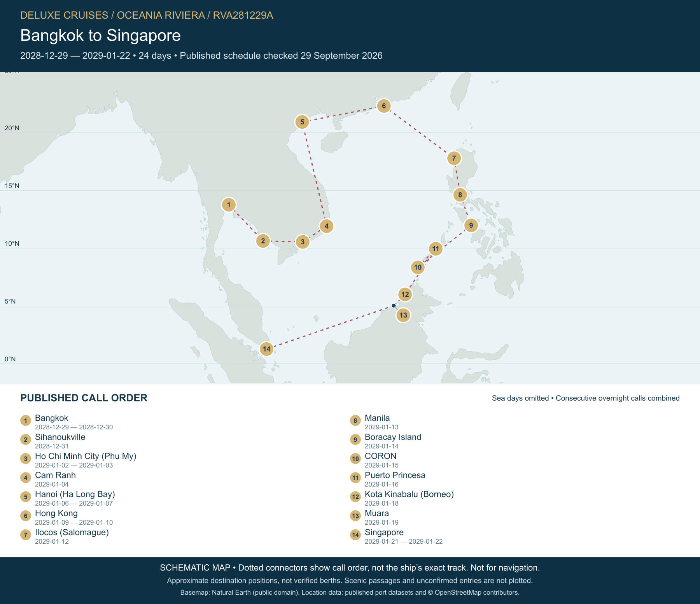This screenshot has width=700, height=604.
Task: Click the "Sea days omitted" note
Action: click(x=520, y=398)
